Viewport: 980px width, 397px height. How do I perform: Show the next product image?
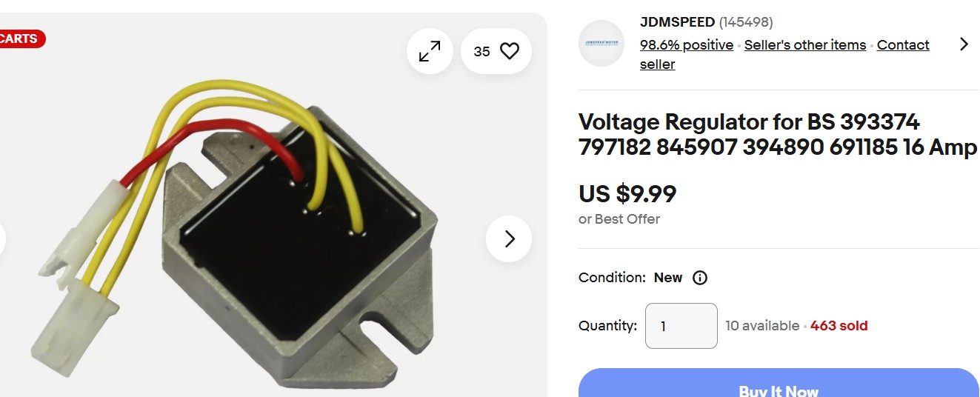click(x=509, y=238)
